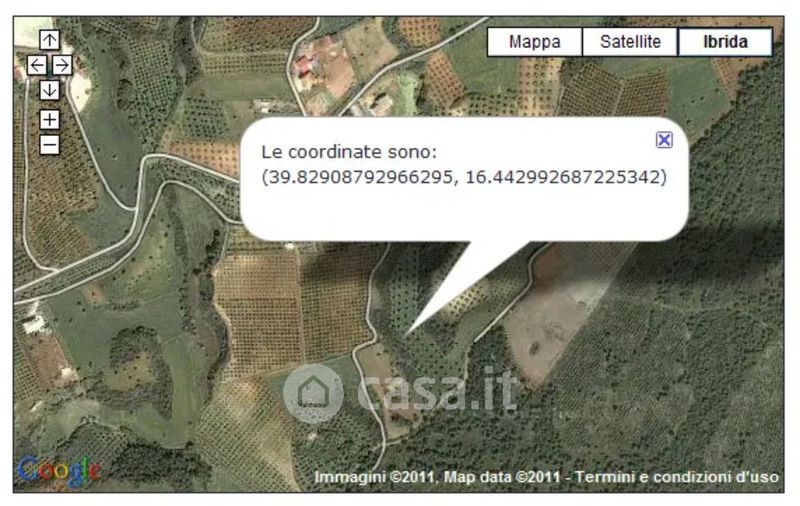800x506 pixels.
Task: Pan the map down with arrow
Action: pyautogui.click(x=49, y=90)
